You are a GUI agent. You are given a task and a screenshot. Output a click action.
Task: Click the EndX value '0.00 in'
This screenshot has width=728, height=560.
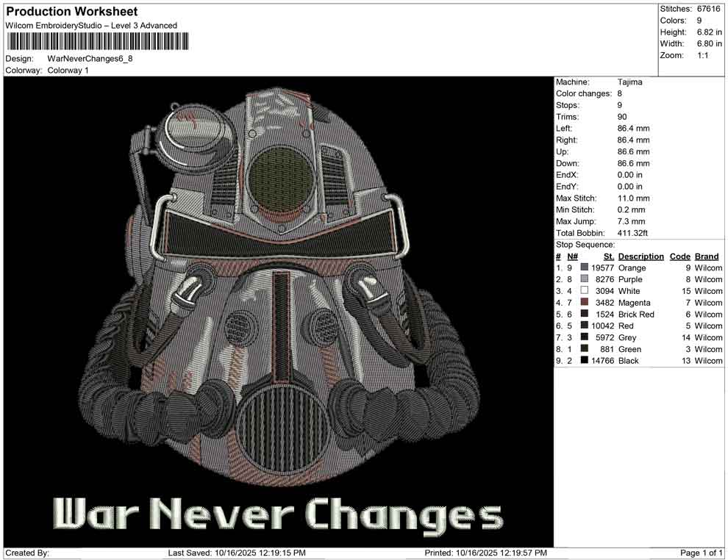[x=630, y=175]
